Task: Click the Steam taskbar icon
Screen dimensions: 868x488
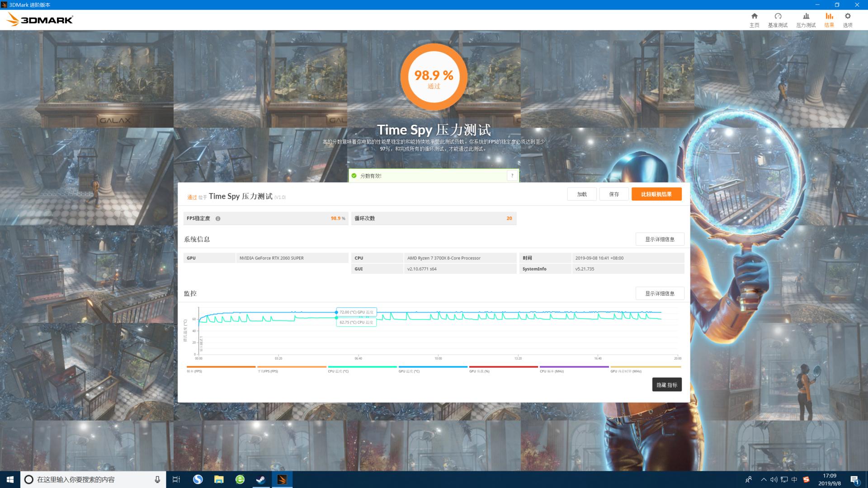Action: pos(261,479)
